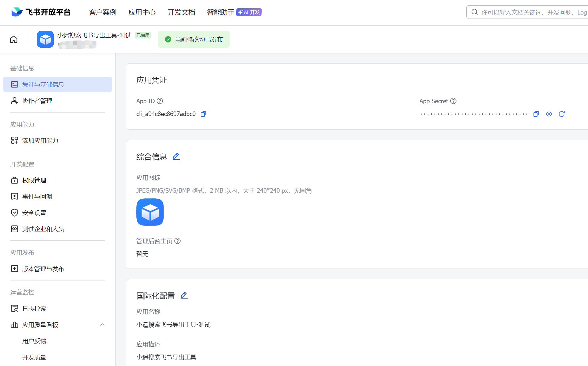
Task: Edit 国际化配置 section with pencil icon
Action: (184, 296)
